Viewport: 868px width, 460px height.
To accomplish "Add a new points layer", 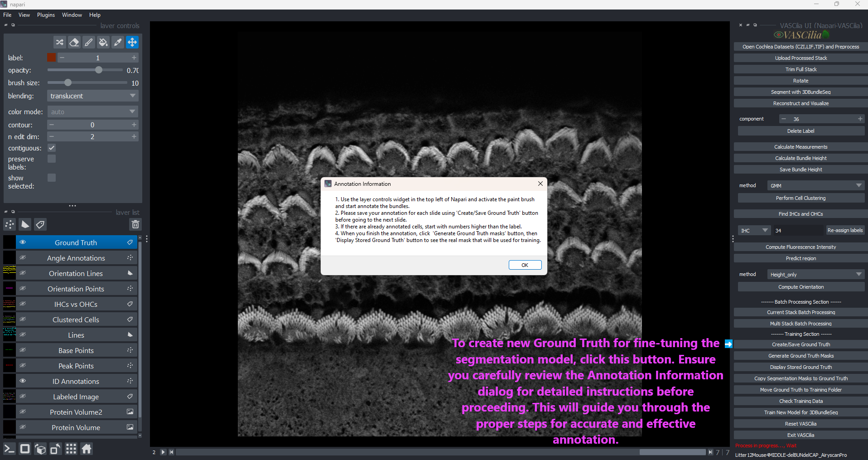I will [x=10, y=224].
